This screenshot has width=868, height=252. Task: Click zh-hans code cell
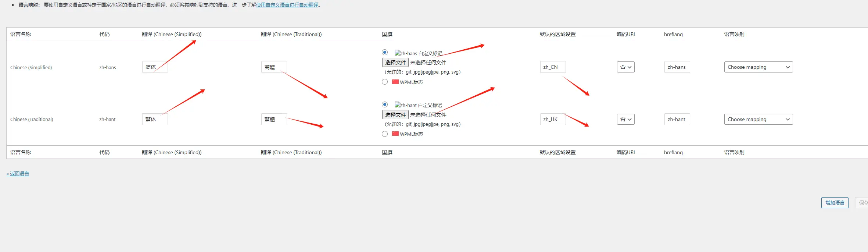click(108, 67)
